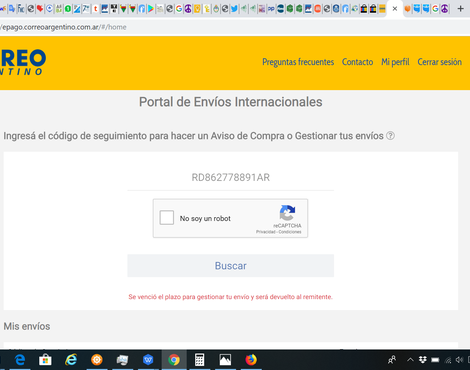Click the 'Mis envíos' heading

click(27, 326)
